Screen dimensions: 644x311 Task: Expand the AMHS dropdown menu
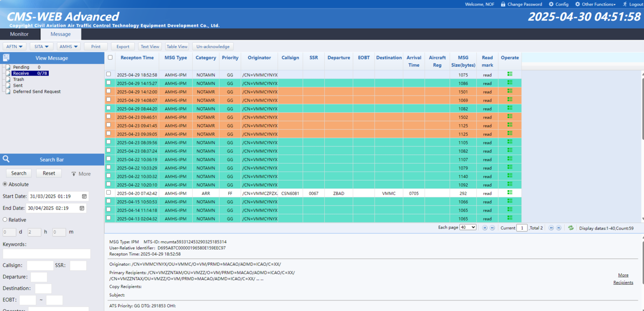click(x=68, y=46)
